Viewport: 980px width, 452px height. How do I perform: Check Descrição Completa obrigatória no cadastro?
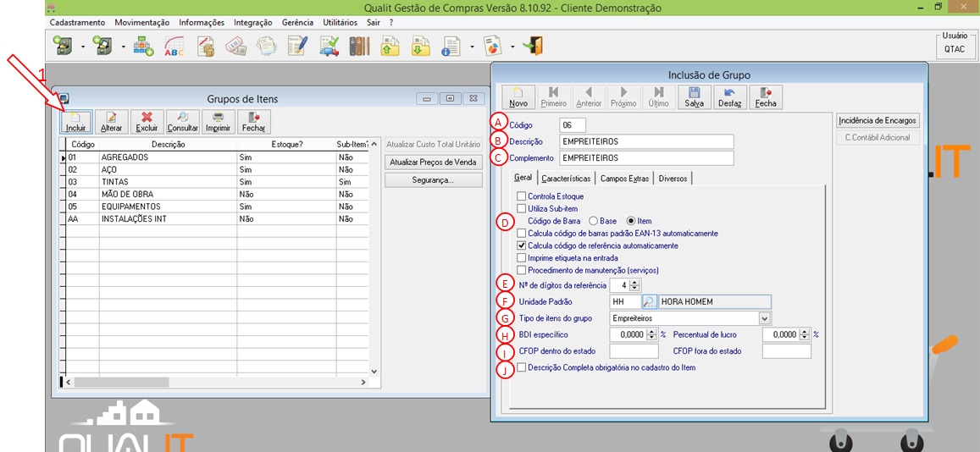click(521, 367)
